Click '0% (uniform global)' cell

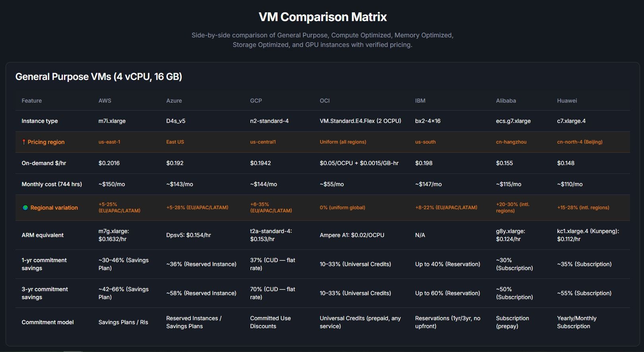[x=342, y=208]
